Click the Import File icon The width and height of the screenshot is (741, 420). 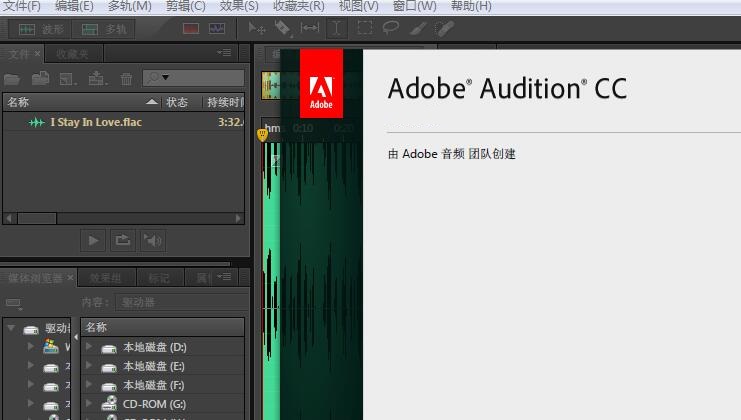(x=41, y=78)
